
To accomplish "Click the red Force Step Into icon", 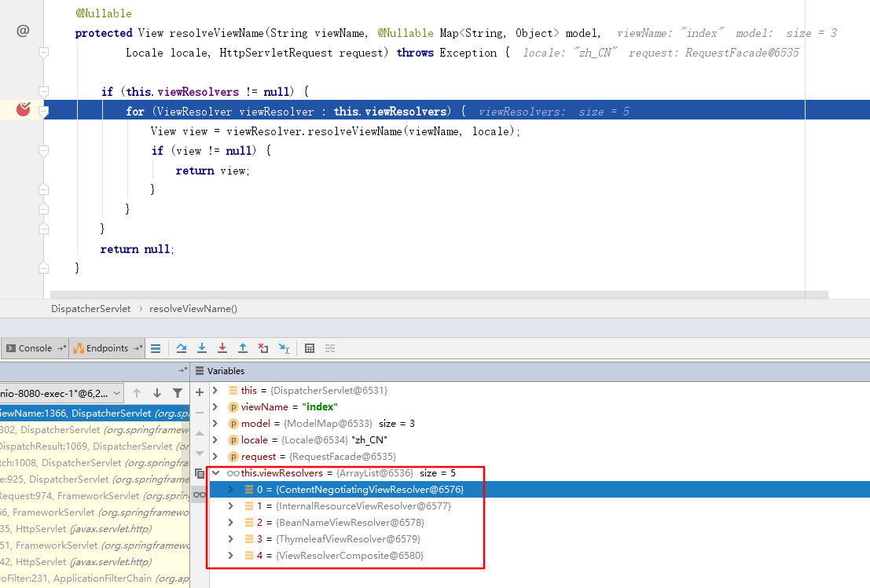I will (222, 348).
